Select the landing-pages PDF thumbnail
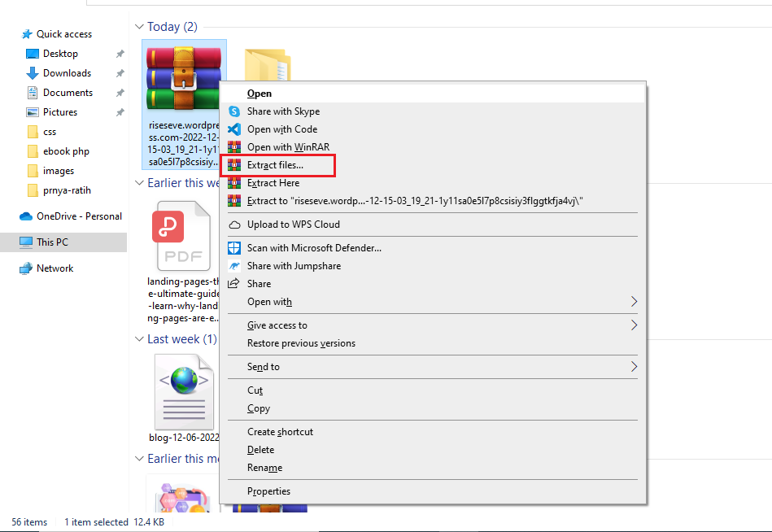 coord(183,236)
